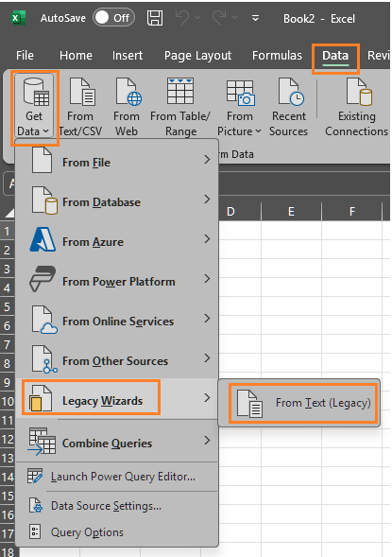Expand the From File chevron arrow
This screenshot has width=392, height=557.
coord(208,160)
